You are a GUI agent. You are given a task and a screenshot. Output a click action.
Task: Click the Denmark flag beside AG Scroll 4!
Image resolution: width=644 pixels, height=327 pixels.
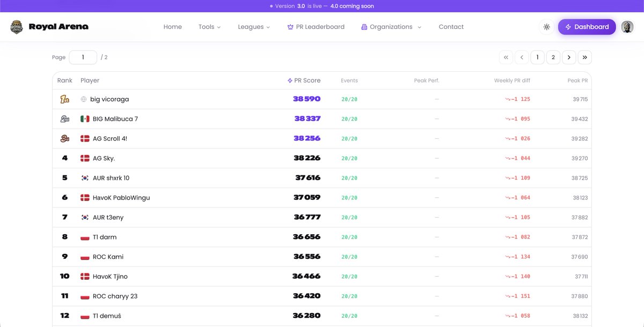pos(85,138)
